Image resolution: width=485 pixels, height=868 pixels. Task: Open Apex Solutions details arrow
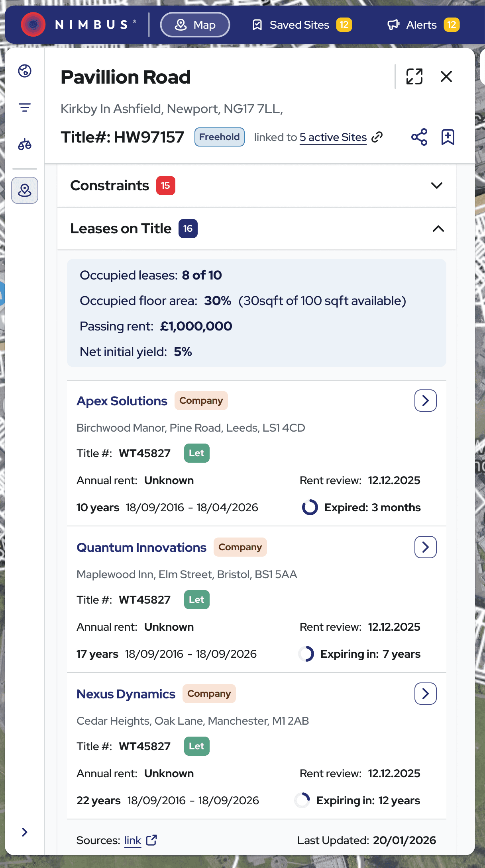(426, 401)
